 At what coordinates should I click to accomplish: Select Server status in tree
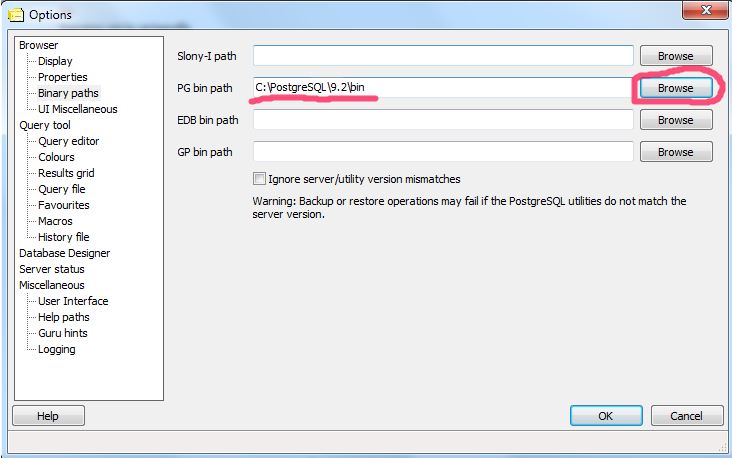(52, 269)
